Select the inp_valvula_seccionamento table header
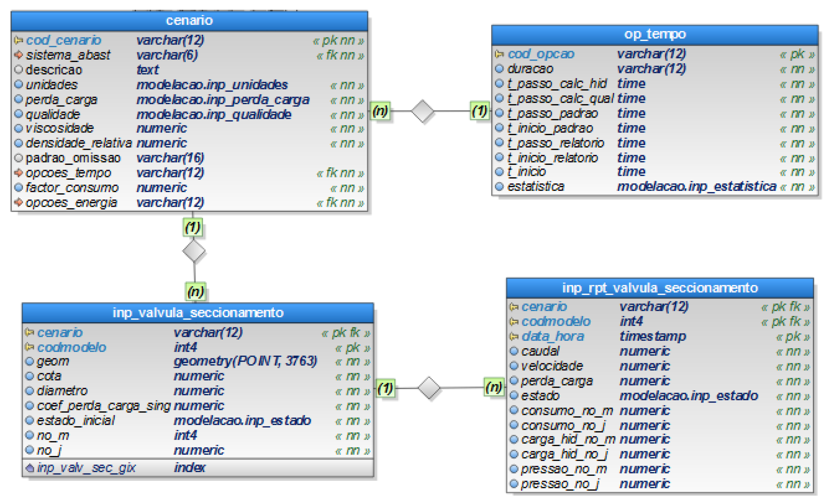Screen dimensions: 828x504 pyautogui.click(x=198, y=313)
